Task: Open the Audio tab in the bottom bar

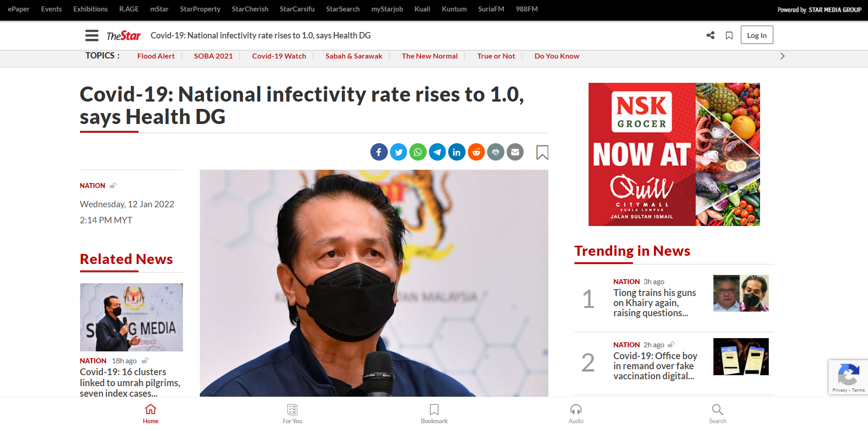Action: click(576, 414)
